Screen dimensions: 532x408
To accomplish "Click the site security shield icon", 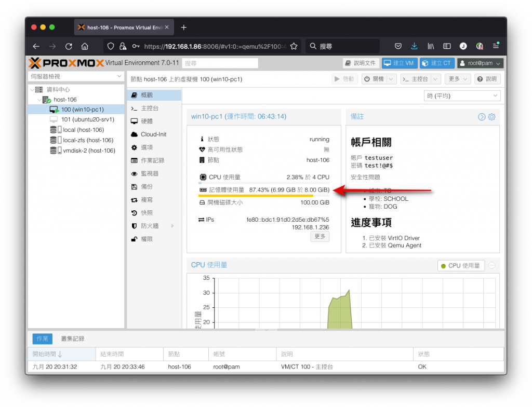I will [111, 46].
